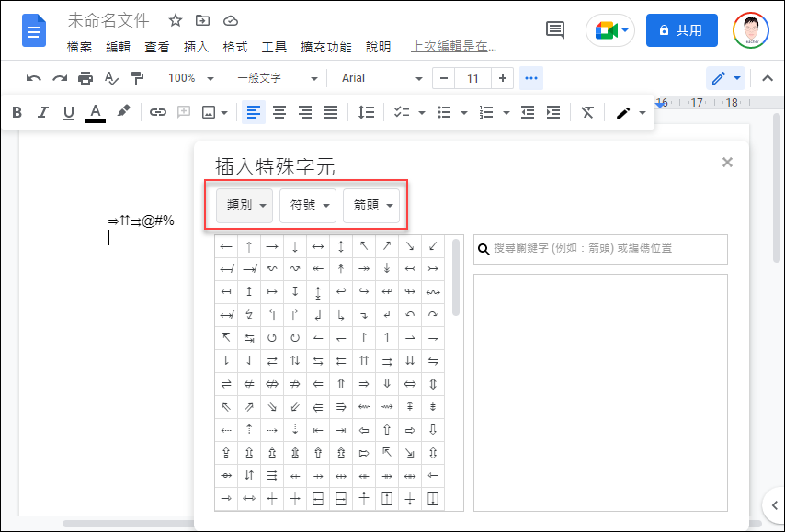Open the editing mode pencil dropdown

pos(725,78)
